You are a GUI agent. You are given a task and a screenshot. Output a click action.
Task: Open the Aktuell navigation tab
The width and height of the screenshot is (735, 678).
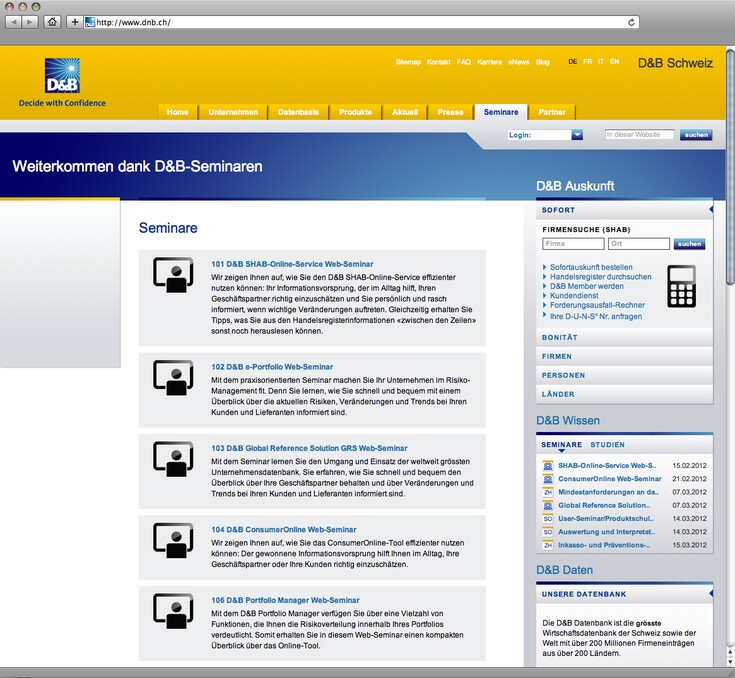(x=405, y=112)
